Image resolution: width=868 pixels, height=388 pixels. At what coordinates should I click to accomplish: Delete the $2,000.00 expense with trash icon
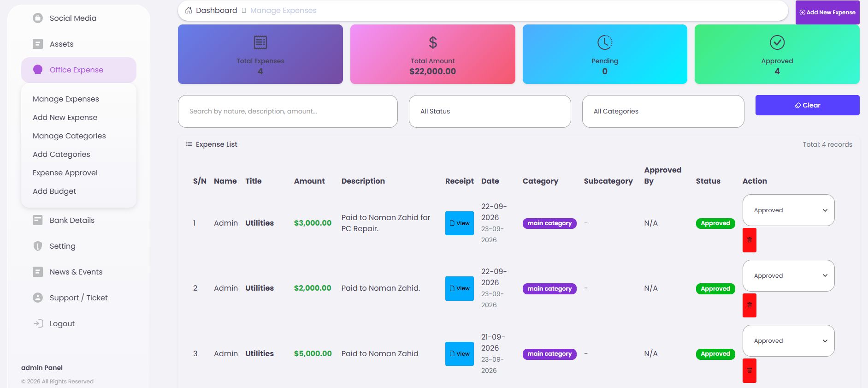point(750,305)
